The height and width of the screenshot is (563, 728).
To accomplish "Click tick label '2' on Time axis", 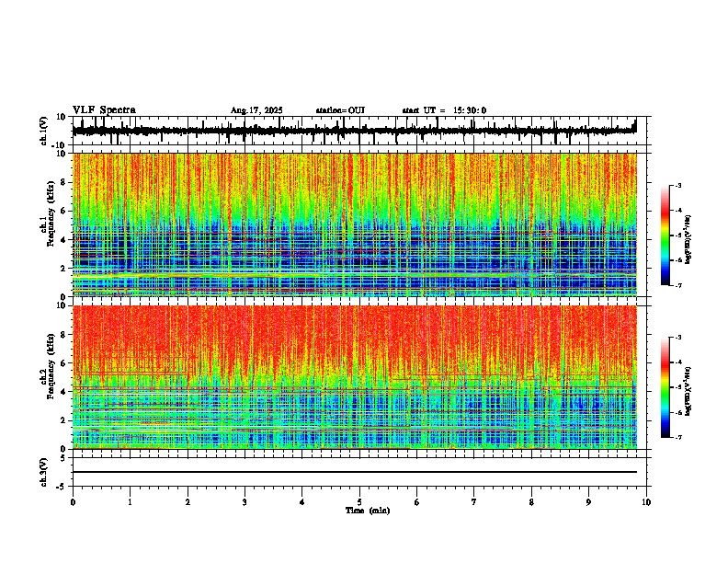I will [188, 502].
